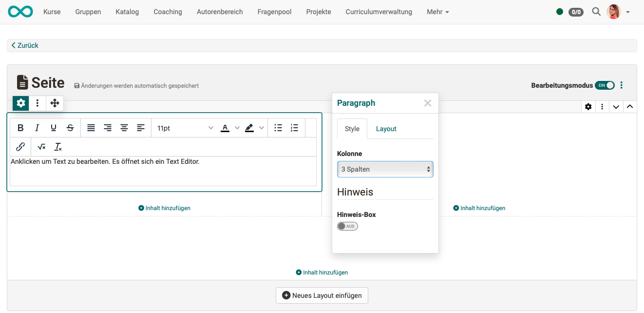The image size is (644, 313).
Task: Toggle bold text formatting
Action: (20, 128)
